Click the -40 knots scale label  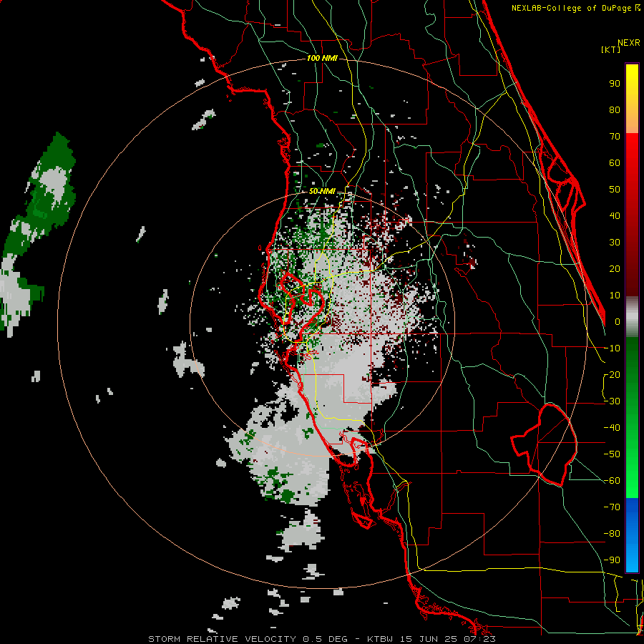(x=612, y=428)
